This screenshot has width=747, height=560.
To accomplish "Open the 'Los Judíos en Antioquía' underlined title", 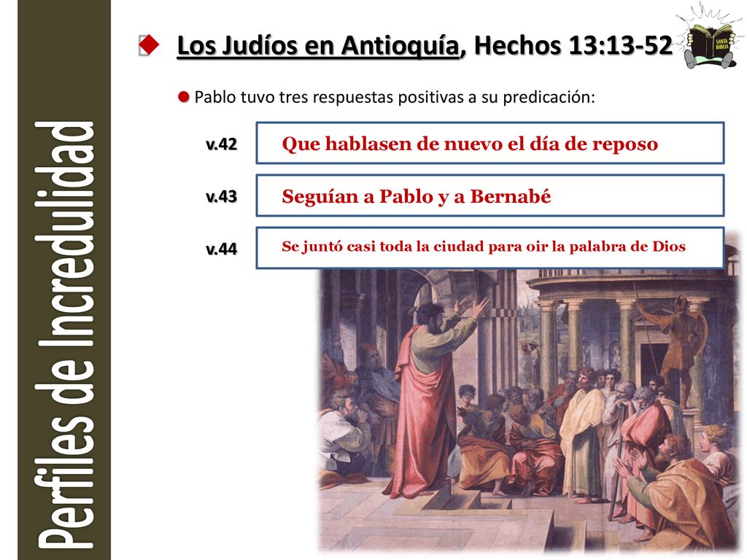I will tap(318, 46).
